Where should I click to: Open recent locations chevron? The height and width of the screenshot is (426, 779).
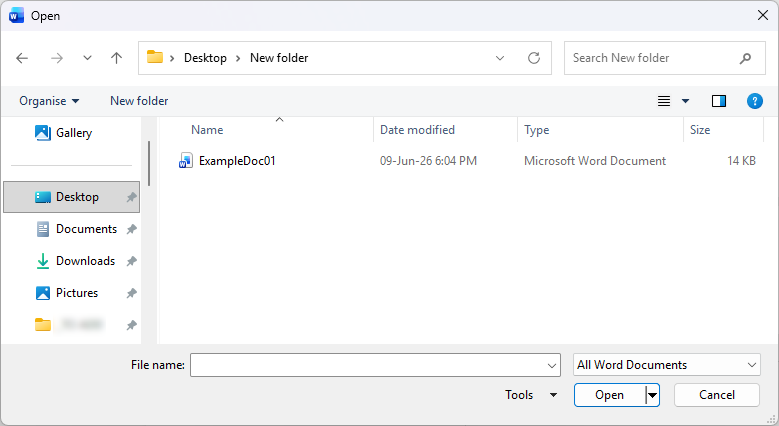(x=87, y=58)
